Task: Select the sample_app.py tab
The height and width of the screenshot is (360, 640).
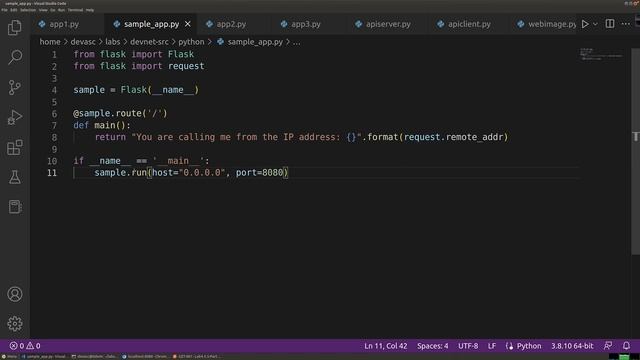Action: pyautogui.click(x=151, y=24)
